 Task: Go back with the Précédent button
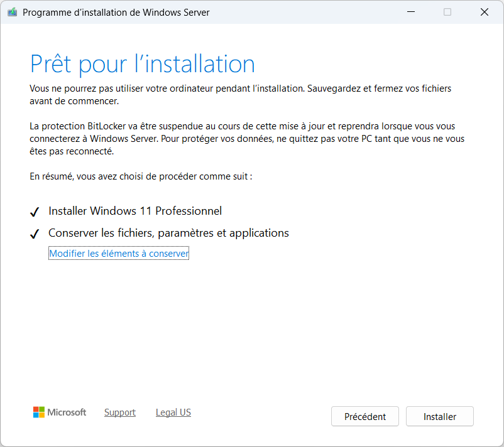[x=365, y=416]
